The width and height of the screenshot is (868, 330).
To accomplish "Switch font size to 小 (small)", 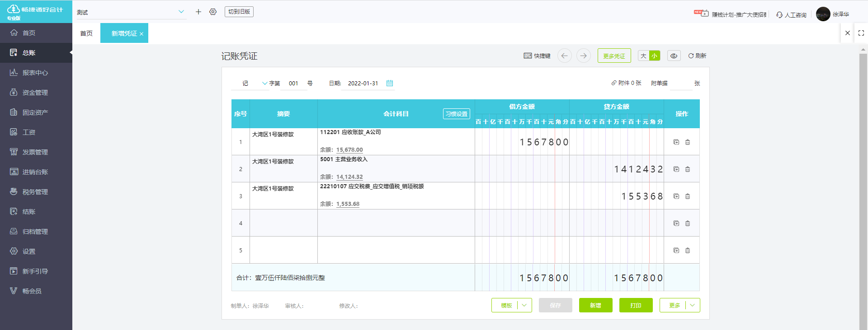I will [654, 56].
